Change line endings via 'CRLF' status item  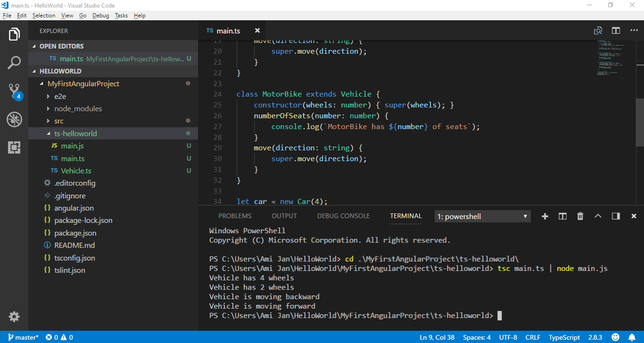(533, 337)
